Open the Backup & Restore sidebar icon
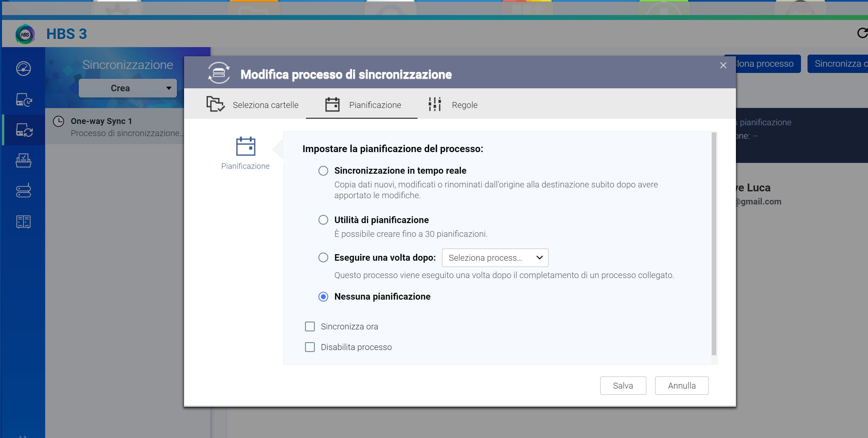The height and width of the screenshot is (438, 868). 24,100
